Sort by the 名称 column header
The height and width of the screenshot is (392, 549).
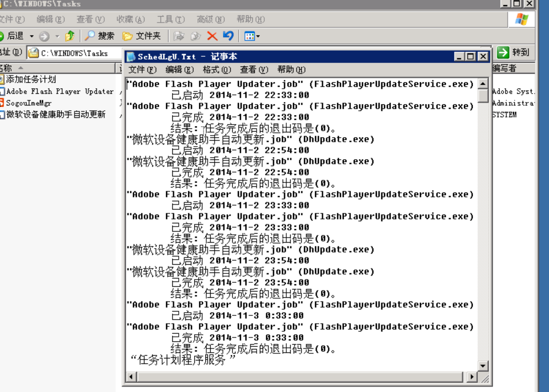[58, 68]
